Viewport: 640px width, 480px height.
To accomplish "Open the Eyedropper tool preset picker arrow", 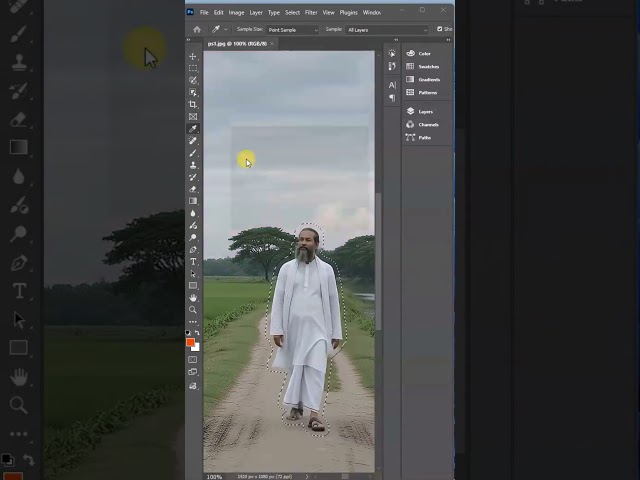I will pyautogui.click(x=226, y=30).
